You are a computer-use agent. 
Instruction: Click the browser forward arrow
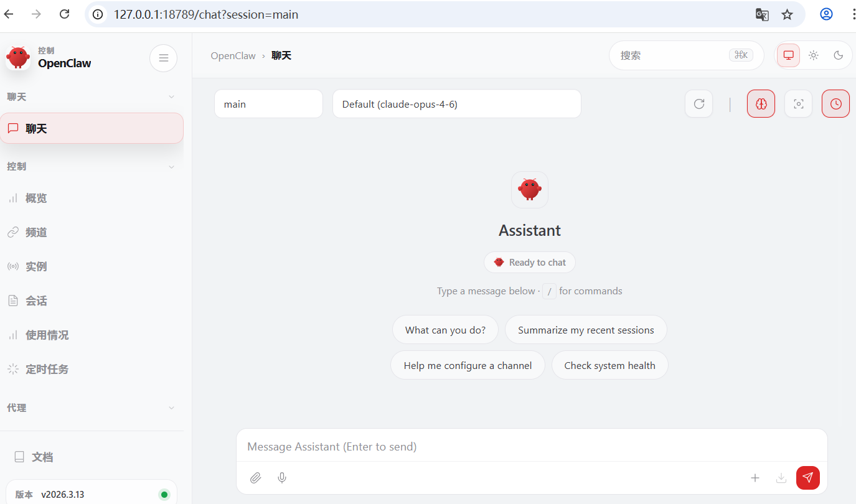point(36,14)
